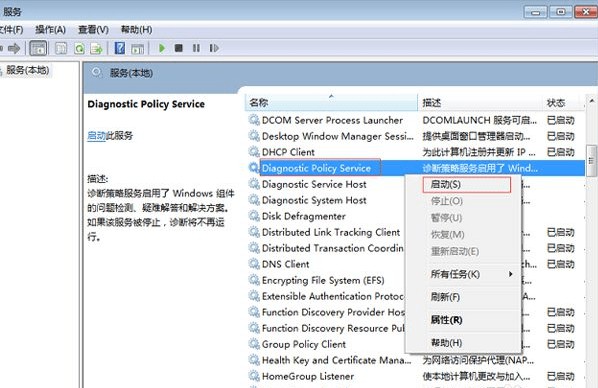Click the 启动 link for this service

click(96, 135)
